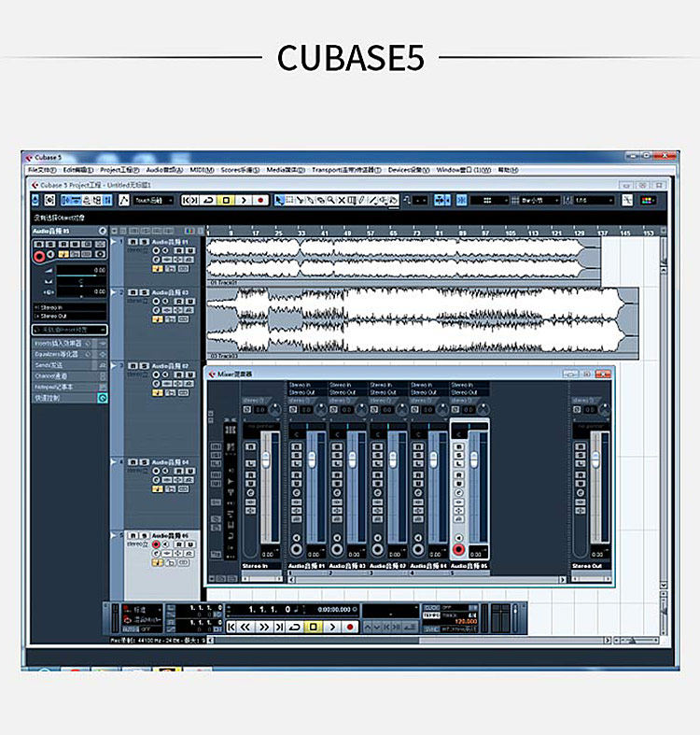
Task: Toggle Snap to zero crossing icon
Action: point(627,200)
